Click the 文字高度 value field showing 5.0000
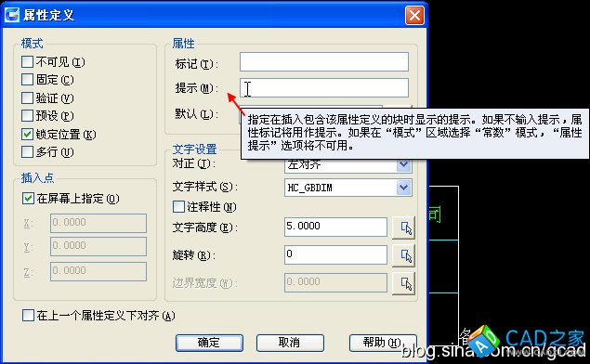This screenshot has height=364, width=590. click(x=335, y=227)
